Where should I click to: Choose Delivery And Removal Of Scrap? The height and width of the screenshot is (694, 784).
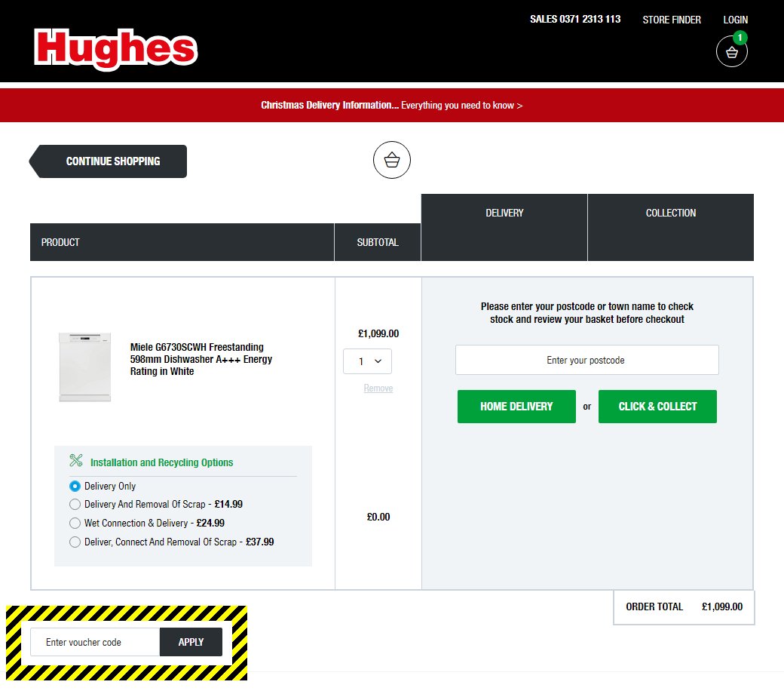75,504
